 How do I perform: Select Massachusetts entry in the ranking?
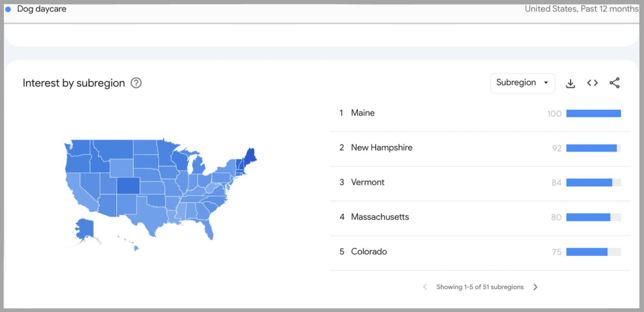coord(380,217)
